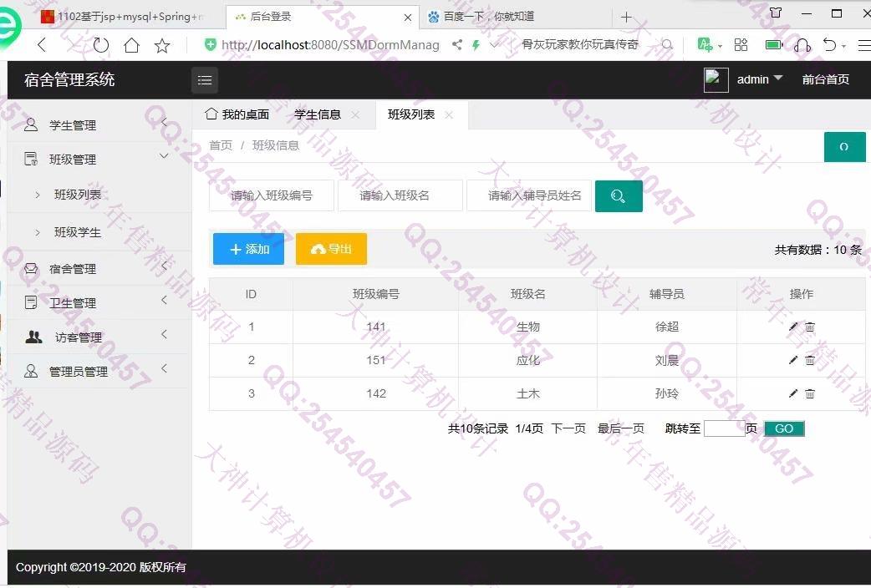Click the blue 添加 button
This screenshot has height=588, width=871.
(248, 249)
